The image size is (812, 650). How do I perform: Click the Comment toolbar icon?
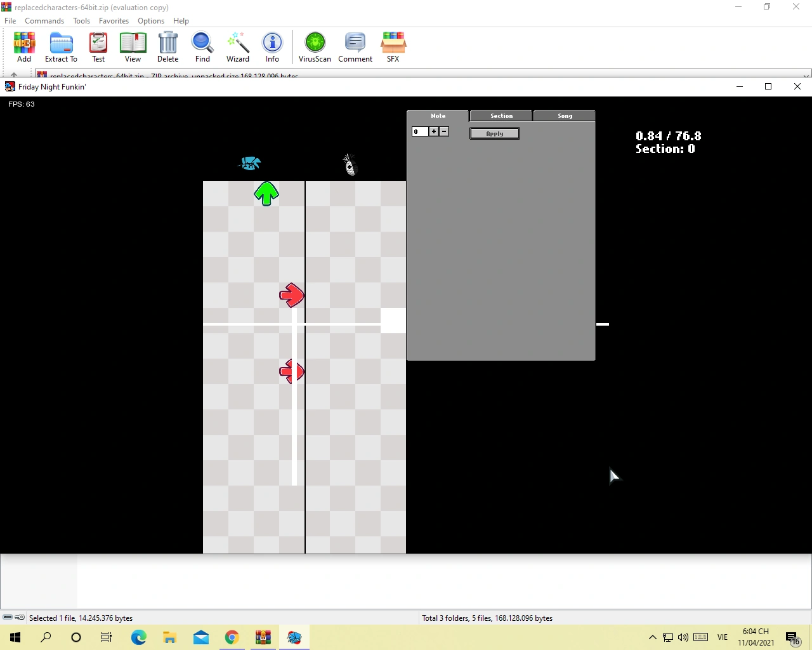tap(355, 48)
